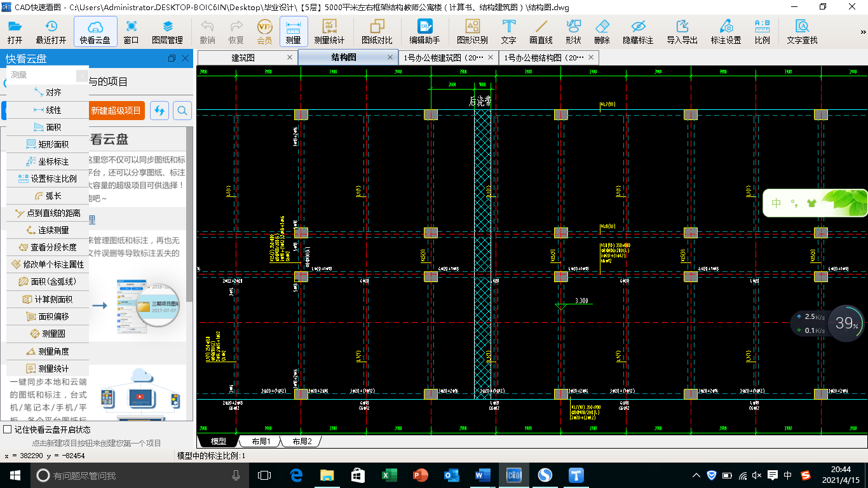The width and height of the screenshot is (868, 488).
Task: Select the 文字 text tool
Action: (x=509, y=32)
